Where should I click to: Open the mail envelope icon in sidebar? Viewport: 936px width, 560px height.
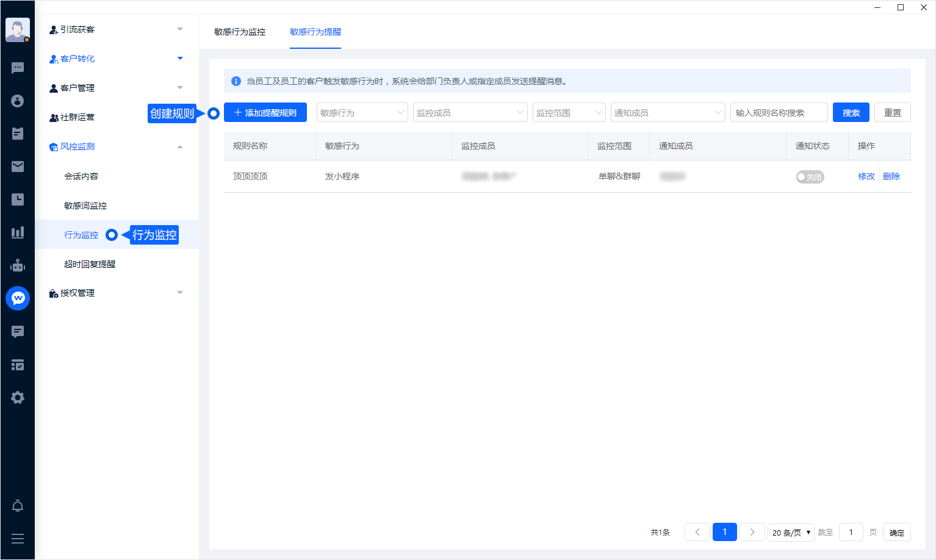18,167
